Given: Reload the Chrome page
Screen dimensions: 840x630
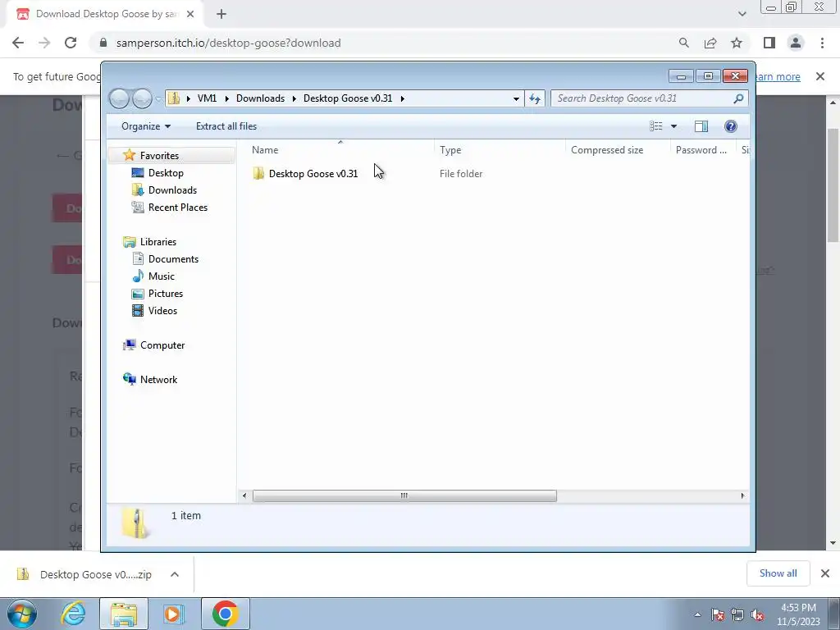Looking at the screenshot, I should pos(71,43).
